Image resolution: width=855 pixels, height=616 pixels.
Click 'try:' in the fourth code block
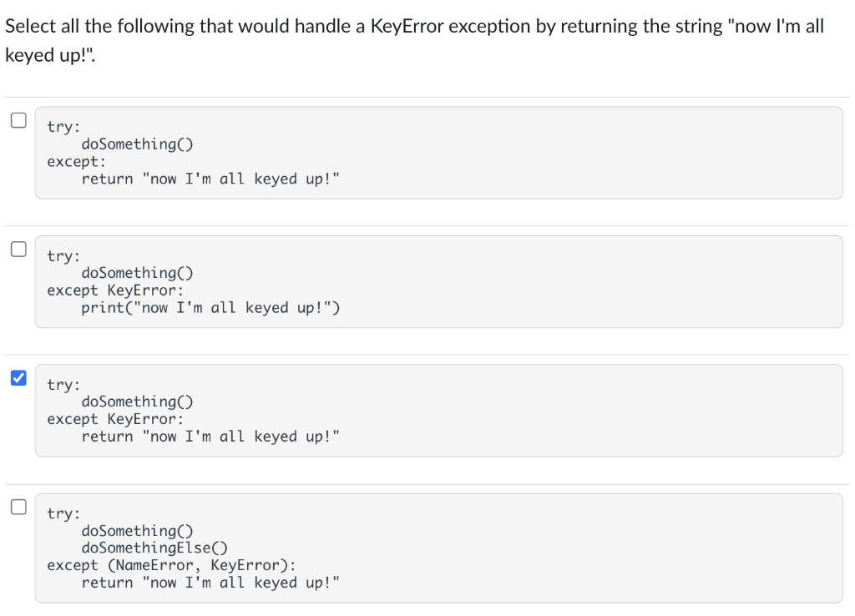63,513
